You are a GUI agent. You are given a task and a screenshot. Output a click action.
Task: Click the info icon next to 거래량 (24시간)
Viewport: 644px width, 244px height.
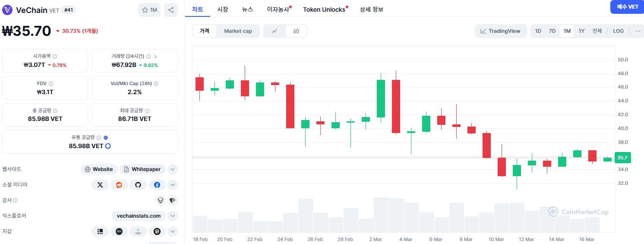pyautogui.click(x=148, y=57)
